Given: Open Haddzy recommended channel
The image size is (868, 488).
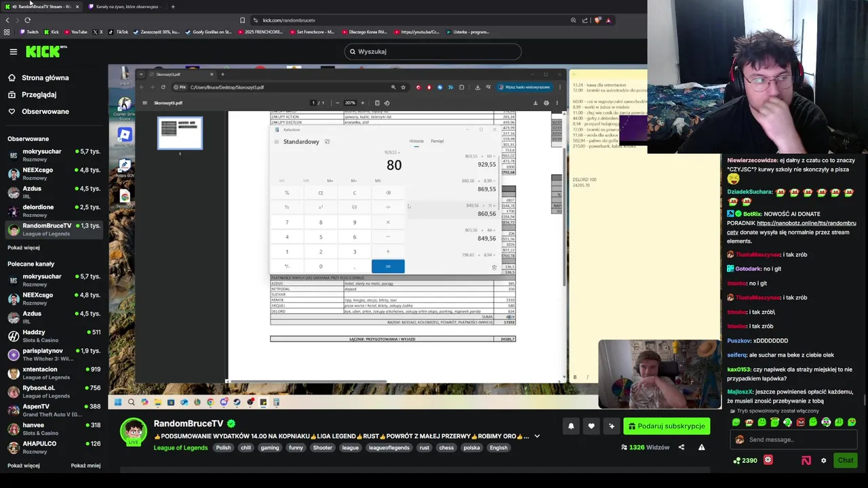Looking at the screenshot, I should pos(53,335).
